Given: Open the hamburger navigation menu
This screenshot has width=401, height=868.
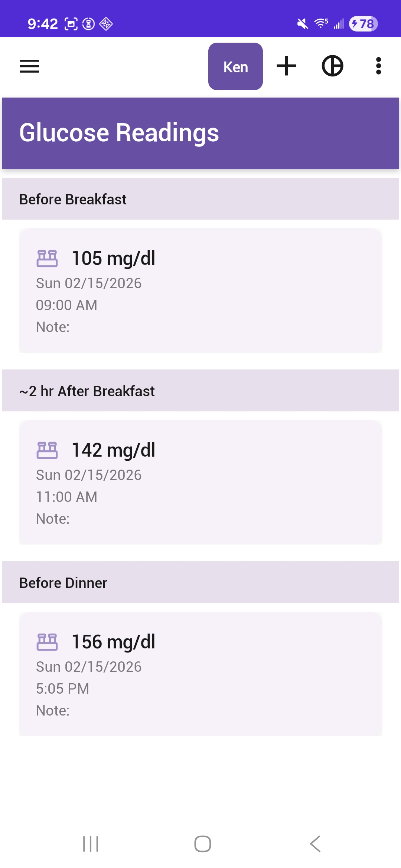Looking at the screenshot, I should tap(29, 66).
